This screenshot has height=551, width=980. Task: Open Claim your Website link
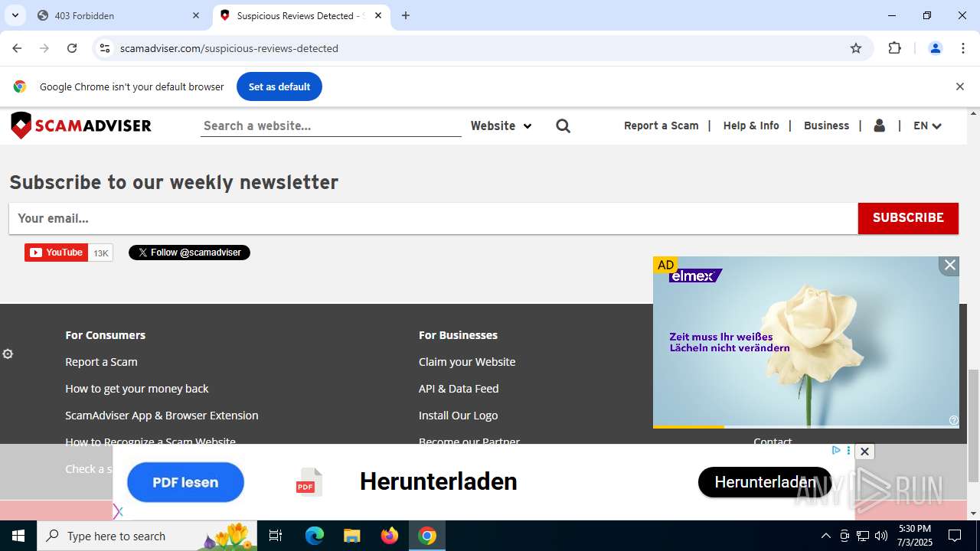[x=467, y=362]
